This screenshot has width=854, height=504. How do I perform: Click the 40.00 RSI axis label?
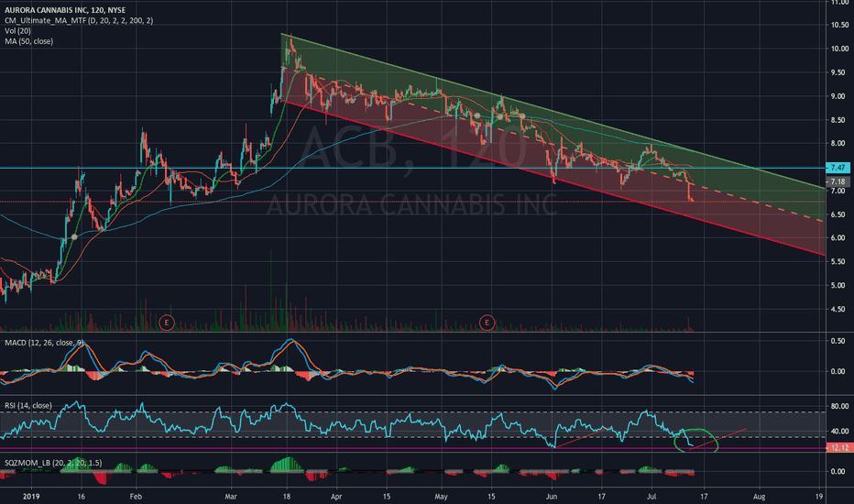pyautogui.click(x=840, y=431)
